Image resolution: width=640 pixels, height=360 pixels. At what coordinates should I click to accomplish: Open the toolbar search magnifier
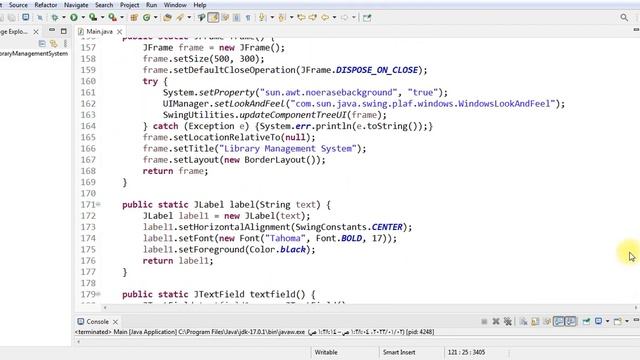point(624,18)
